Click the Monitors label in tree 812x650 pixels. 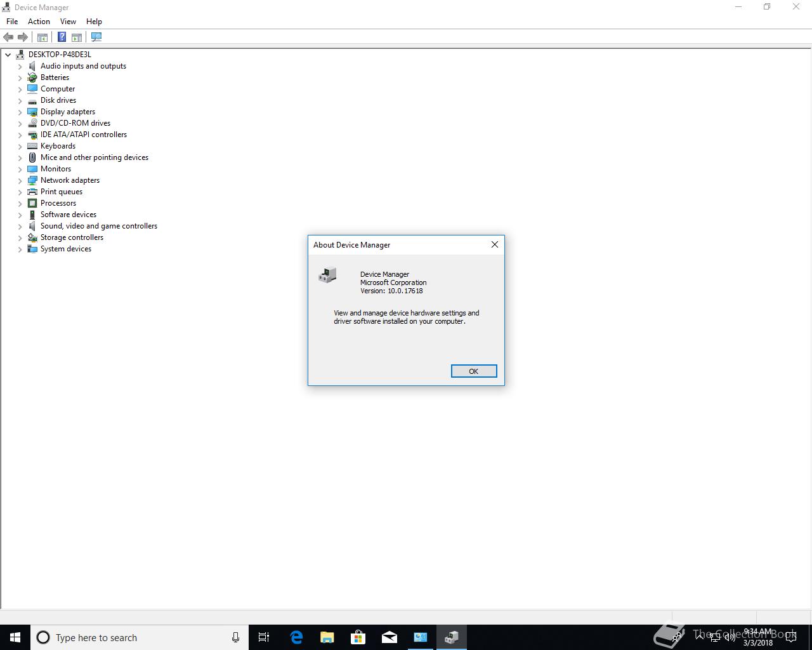pyautogui.click(x=56, y=169)
